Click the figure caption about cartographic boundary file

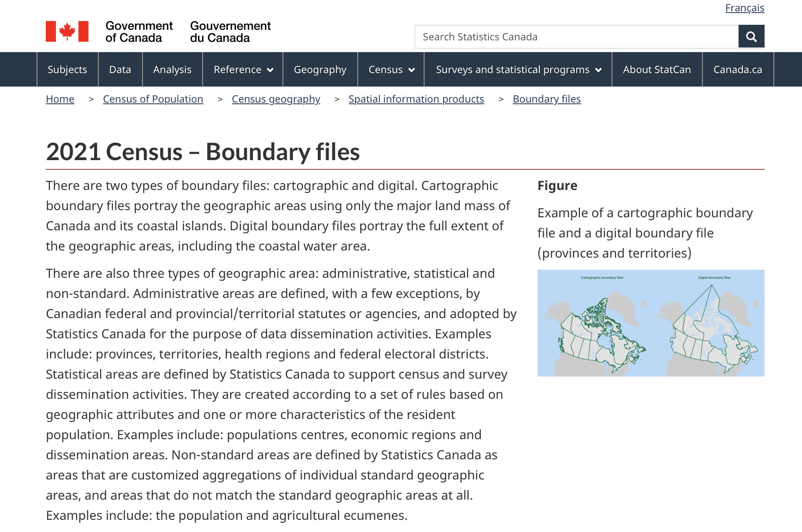[x=645, y=233]
